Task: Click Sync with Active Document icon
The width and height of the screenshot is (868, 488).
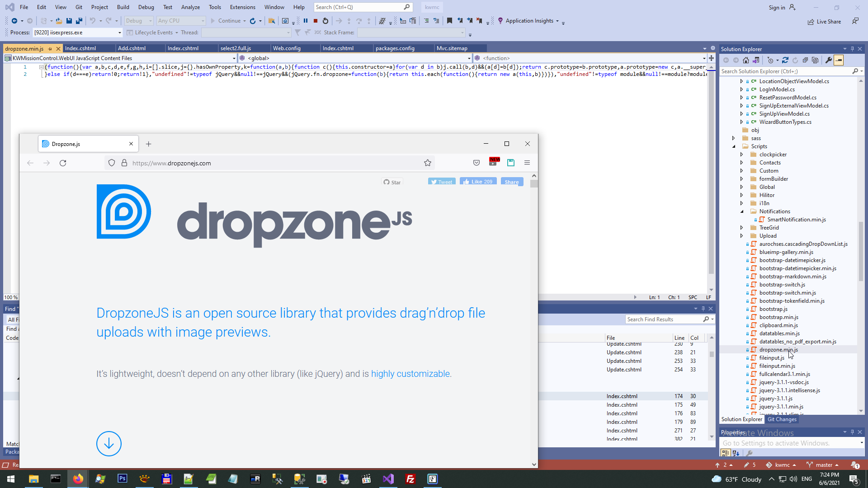Action: click(785, 60)
